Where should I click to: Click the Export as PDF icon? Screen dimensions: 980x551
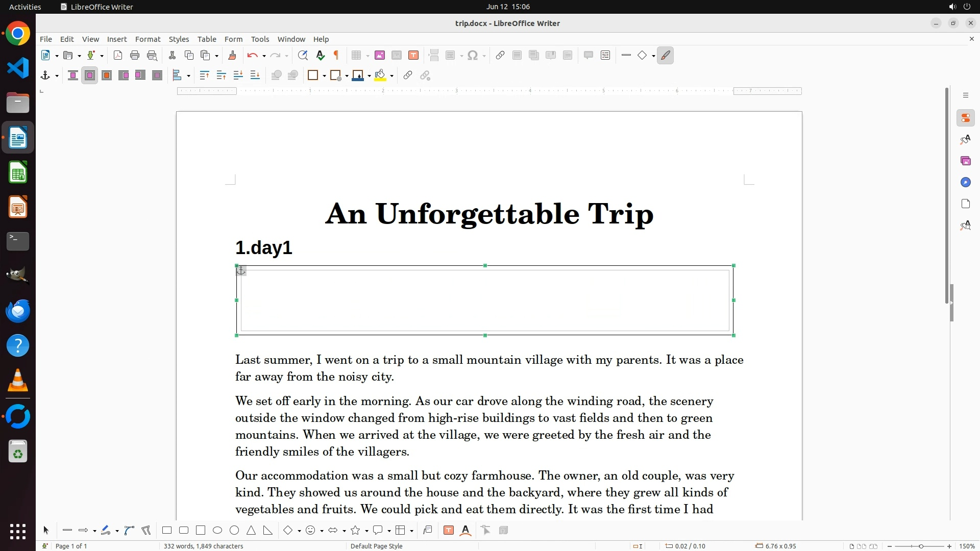[118, 55]
